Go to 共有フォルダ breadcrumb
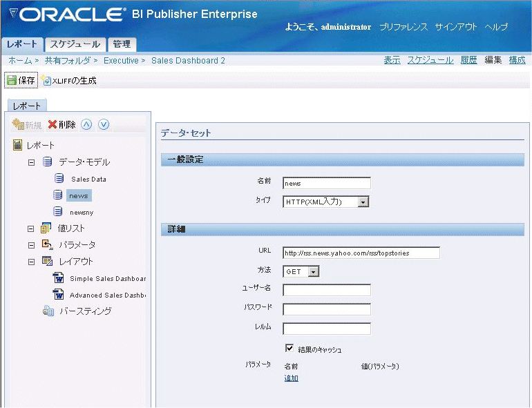Viewport: 532px width, 408px height. pyautogui.click(x=68, y=60)
